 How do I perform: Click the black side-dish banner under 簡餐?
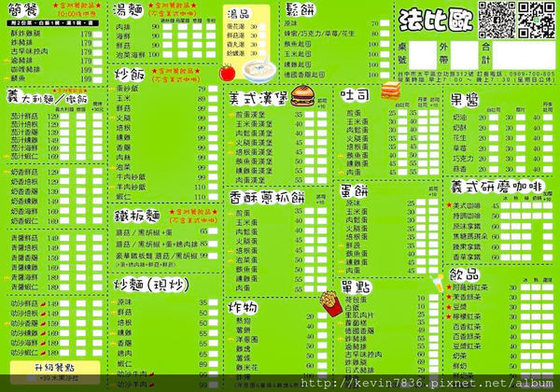click(52, 23)
